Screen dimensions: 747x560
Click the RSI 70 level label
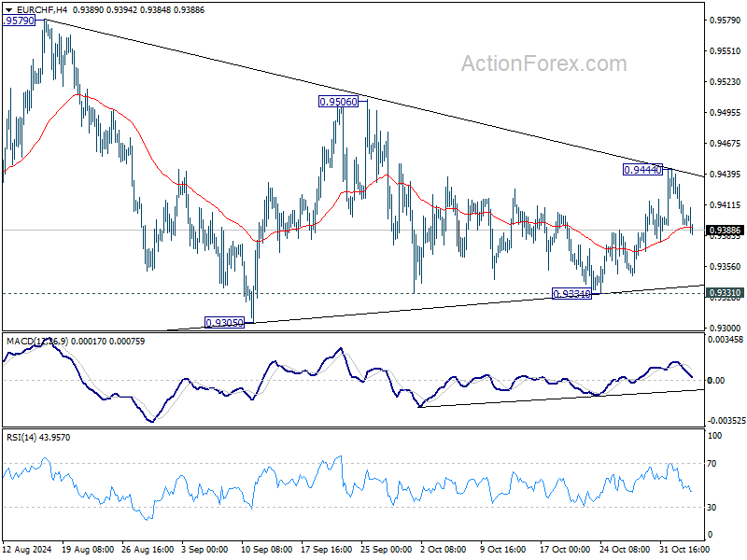point(712,463)
